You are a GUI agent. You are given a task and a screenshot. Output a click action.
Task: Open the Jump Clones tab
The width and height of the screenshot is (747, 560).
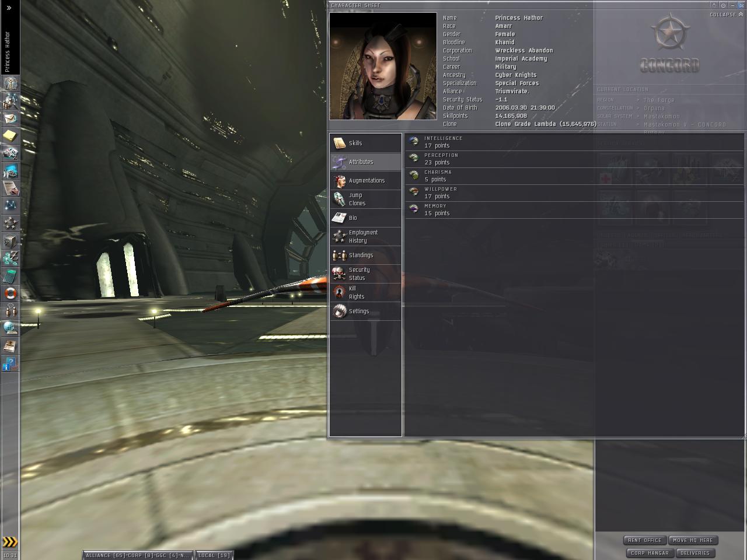click(365, 199)
